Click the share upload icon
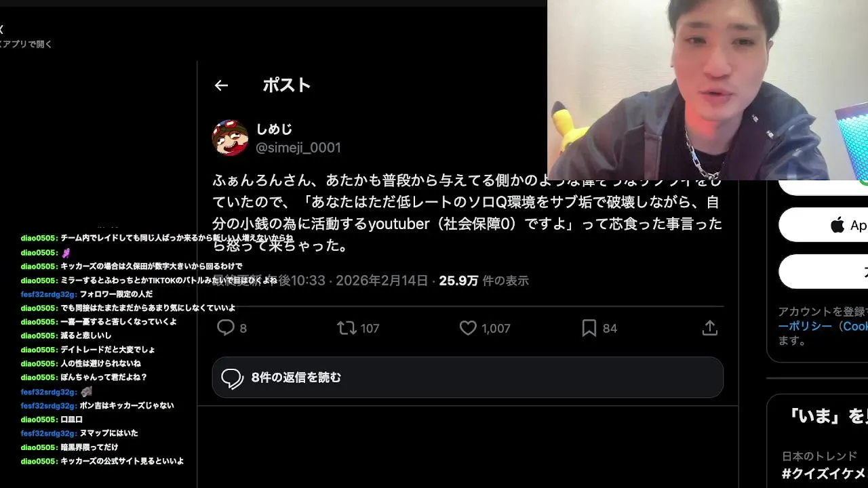868x488 pixels. 710,328
